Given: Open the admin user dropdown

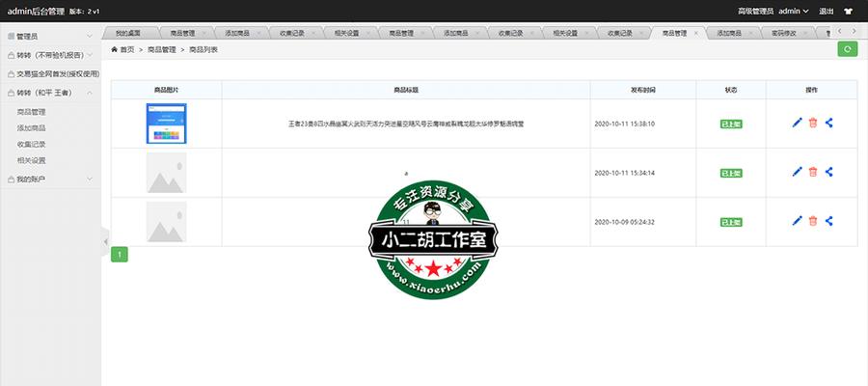Looking at the screenshot, I should tap(794, 11).
